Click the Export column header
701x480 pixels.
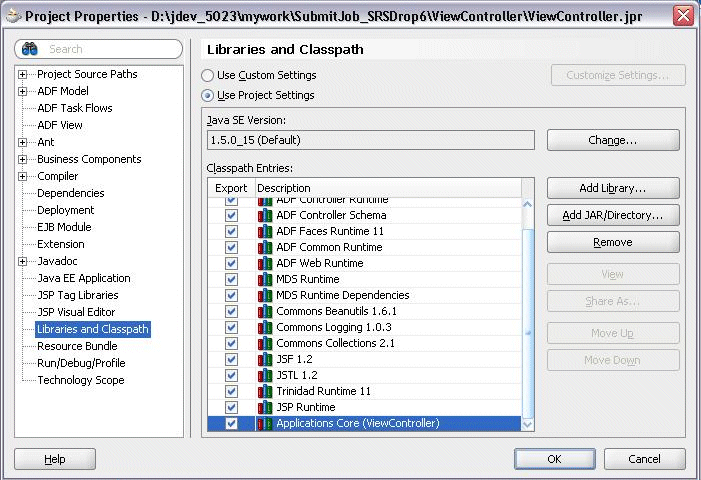coord(231,188)
